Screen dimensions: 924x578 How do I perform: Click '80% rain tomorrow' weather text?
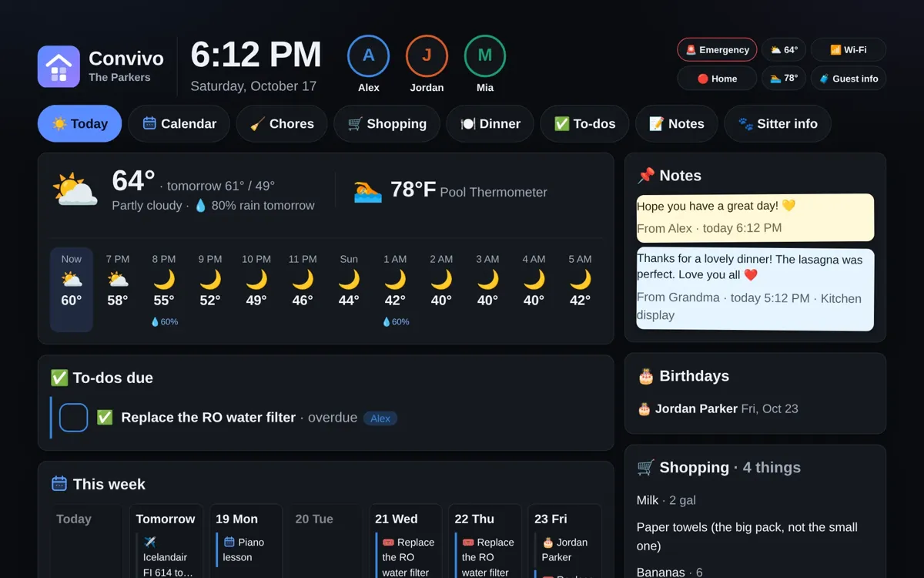point(263,206)
